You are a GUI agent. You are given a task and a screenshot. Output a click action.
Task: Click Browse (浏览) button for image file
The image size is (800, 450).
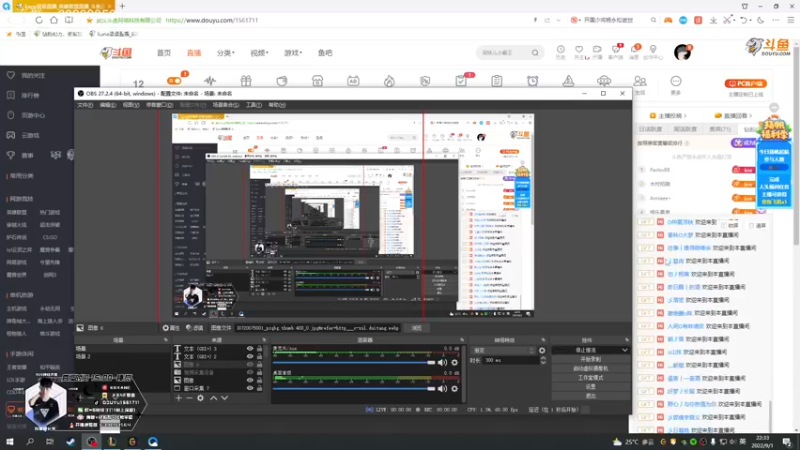click(417, 328)
